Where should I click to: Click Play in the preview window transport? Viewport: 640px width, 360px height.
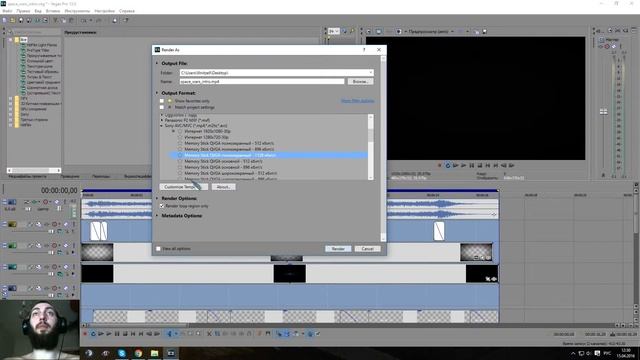(464, 165)
